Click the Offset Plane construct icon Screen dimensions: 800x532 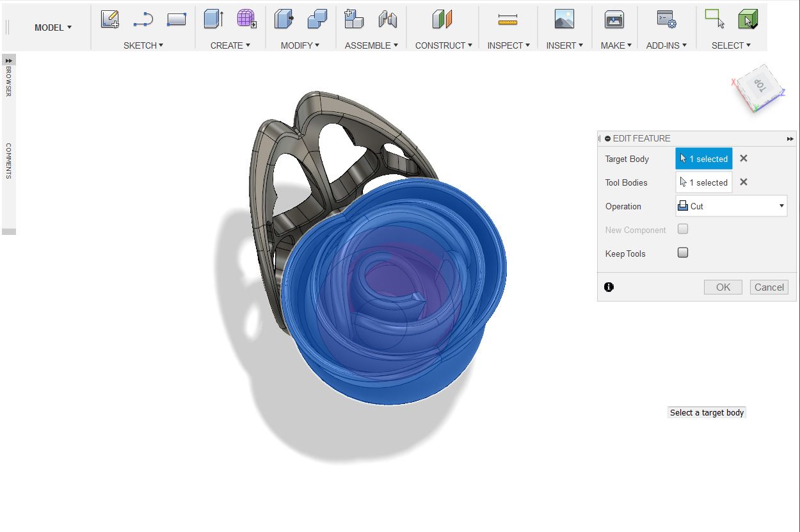pyautogui.click(x=442, y=19)
